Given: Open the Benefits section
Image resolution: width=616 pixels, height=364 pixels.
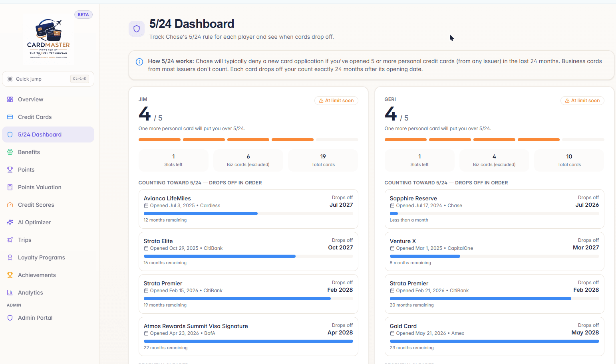Looking at the screenshot, I should pos(48,152).
